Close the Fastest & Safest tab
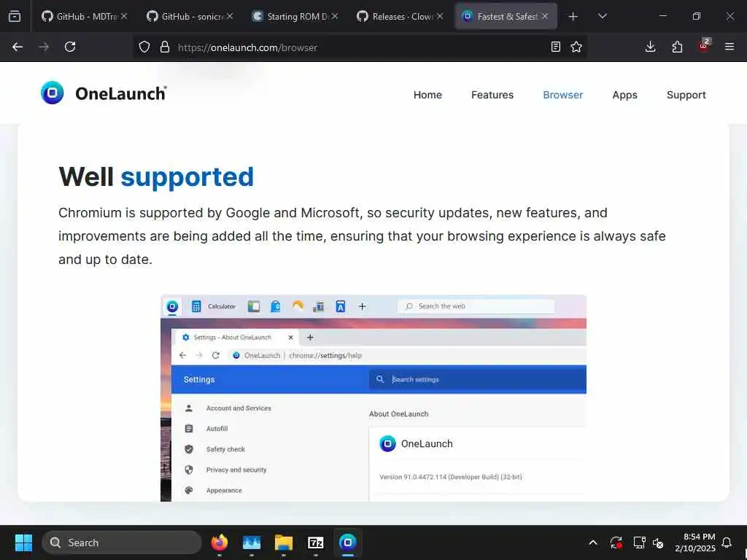 pyautogui.click(x=545, y=16)
